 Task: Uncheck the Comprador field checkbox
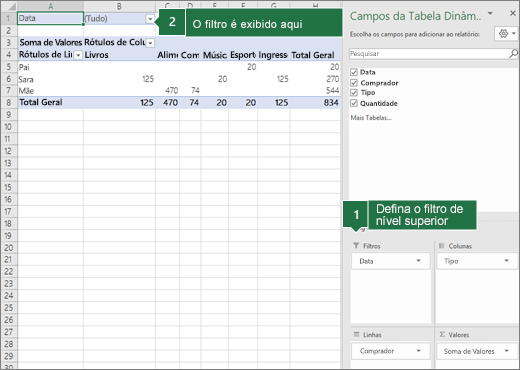pos(354,83)
